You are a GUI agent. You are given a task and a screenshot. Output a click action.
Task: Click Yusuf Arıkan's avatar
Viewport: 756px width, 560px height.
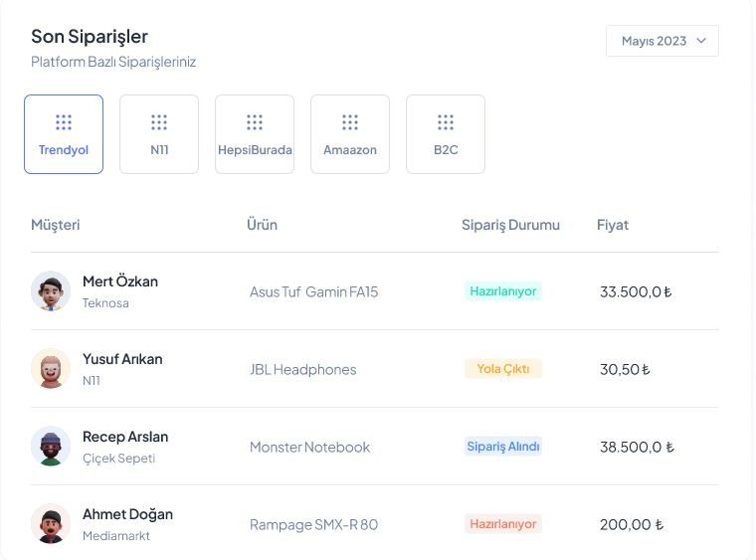pyautogui.click(x=51, y=369)
